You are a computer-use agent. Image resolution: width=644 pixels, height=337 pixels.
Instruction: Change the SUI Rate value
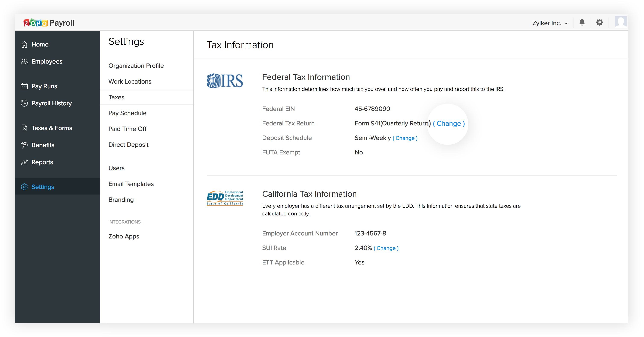(385, 248)
